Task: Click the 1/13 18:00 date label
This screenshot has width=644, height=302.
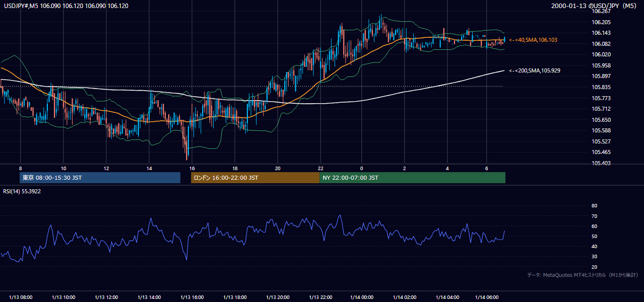Action: point(234,297)
